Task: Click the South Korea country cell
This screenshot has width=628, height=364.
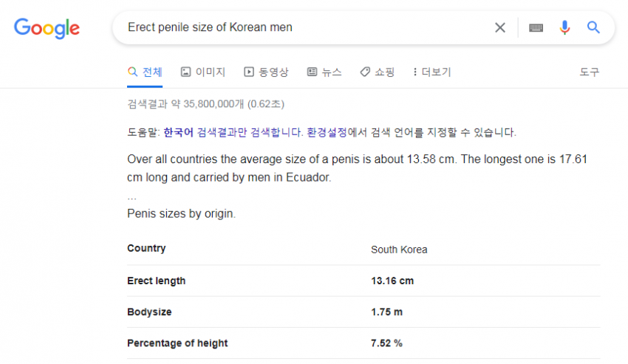Action: [x=399, y=250]
